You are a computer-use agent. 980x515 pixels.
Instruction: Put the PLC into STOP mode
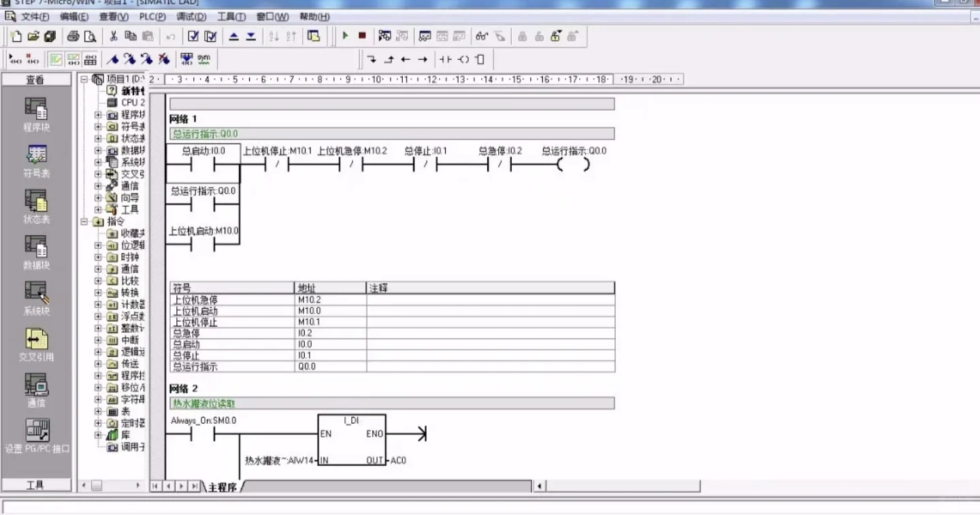(x=362, y=37)
